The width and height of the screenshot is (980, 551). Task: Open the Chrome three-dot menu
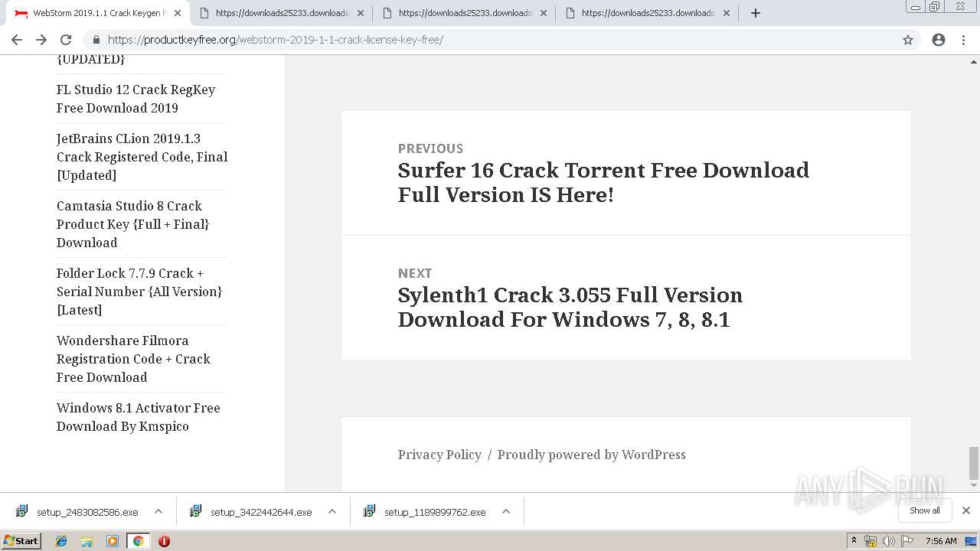pyautogui.click(x=963, y=40)
